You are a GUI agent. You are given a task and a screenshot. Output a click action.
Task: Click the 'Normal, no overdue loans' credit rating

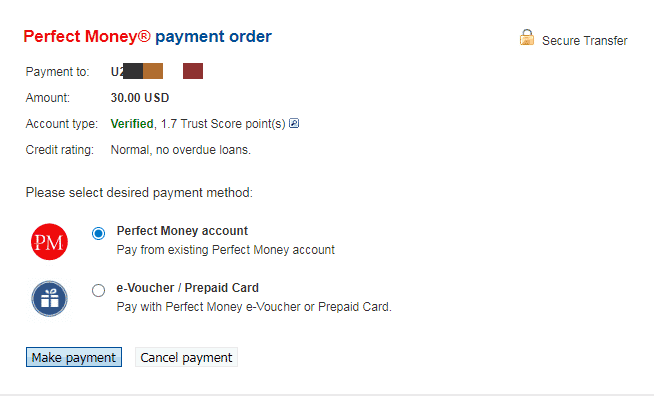pos(181,150)
